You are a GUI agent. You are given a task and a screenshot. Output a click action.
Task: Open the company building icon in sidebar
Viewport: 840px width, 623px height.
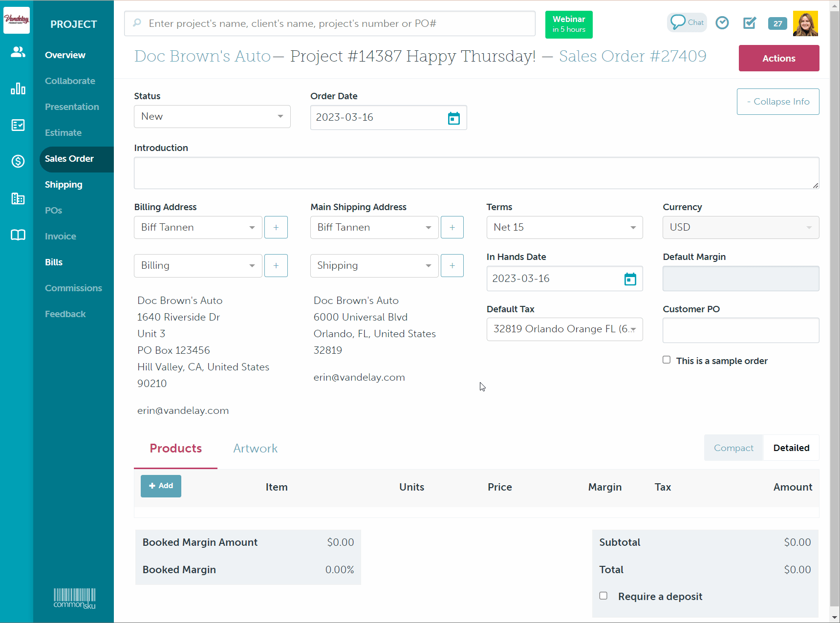(18, 198)
